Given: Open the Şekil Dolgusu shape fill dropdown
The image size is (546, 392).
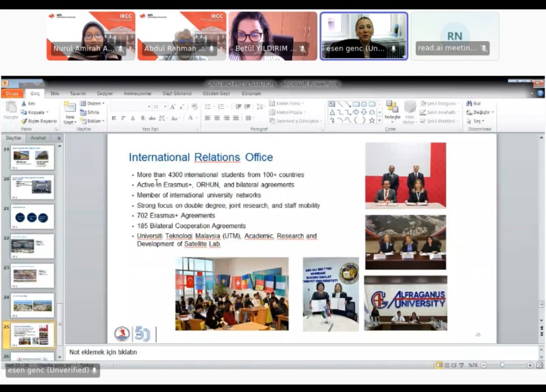Looking at the screenshot, I should [440, 104].
